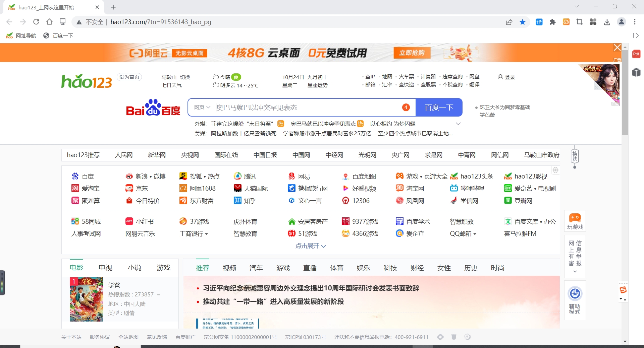
Task: Open 知乎 site icon
Action: pos(237,200)
